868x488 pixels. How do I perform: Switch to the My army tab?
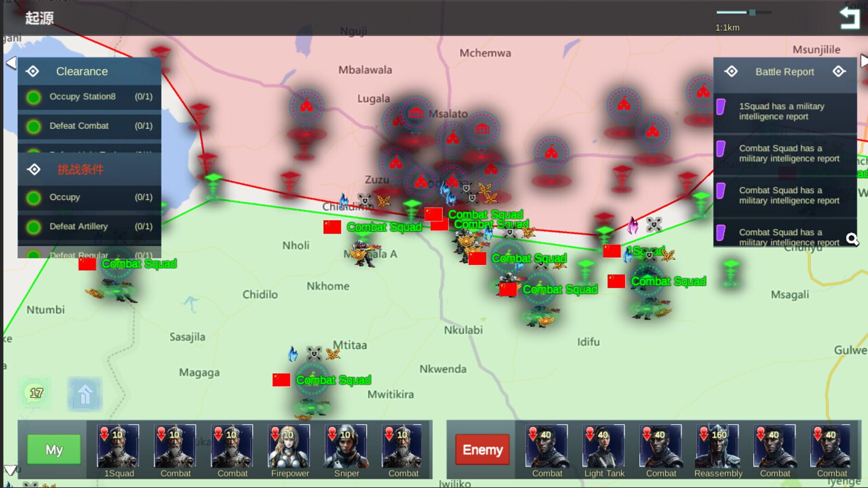53,450
